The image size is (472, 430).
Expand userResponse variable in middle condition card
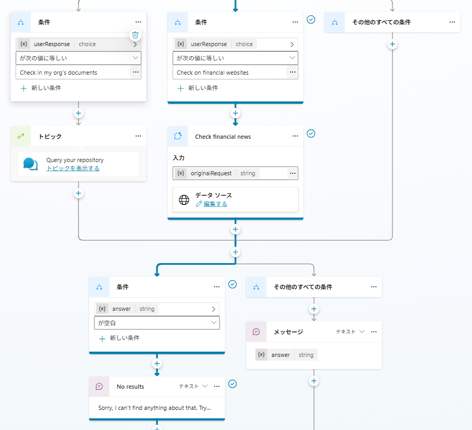(292, 44)
